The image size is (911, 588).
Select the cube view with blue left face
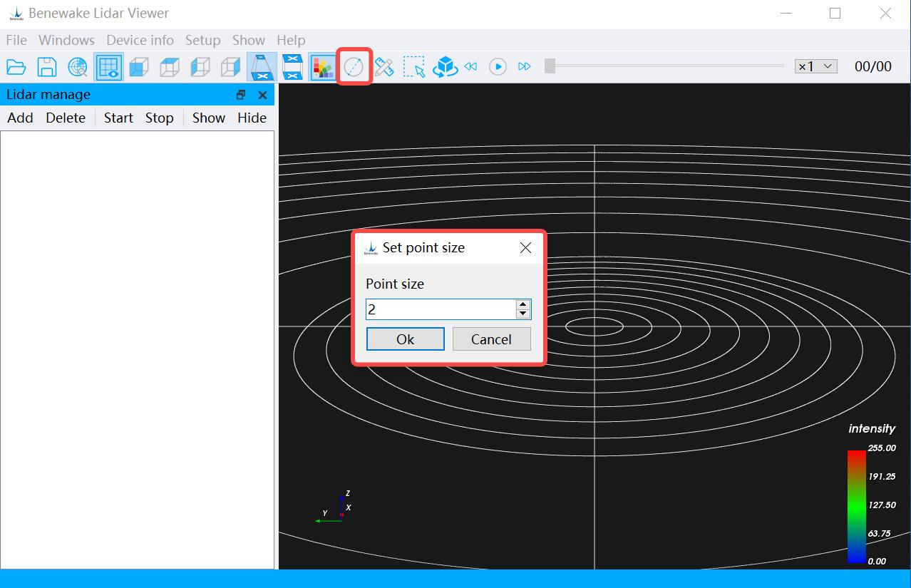point(200,67)
